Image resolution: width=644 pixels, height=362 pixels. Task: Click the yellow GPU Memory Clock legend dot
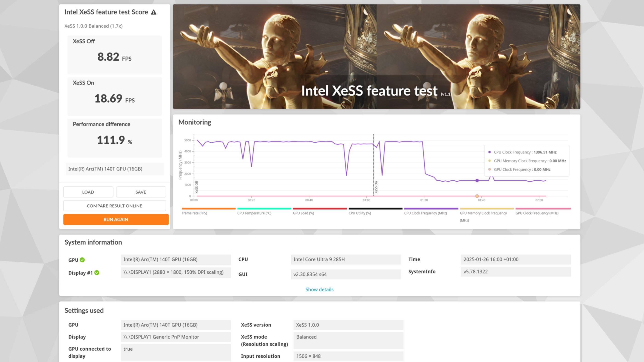pyautogui.click(x=490, y=161)
